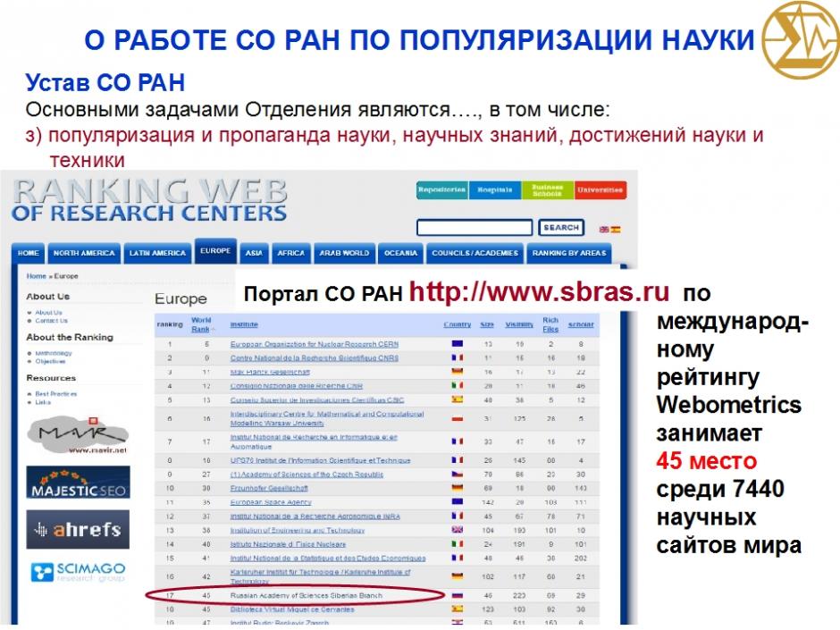Open the HOME tab
Screen dimensions: 840x630
[29, 253]
